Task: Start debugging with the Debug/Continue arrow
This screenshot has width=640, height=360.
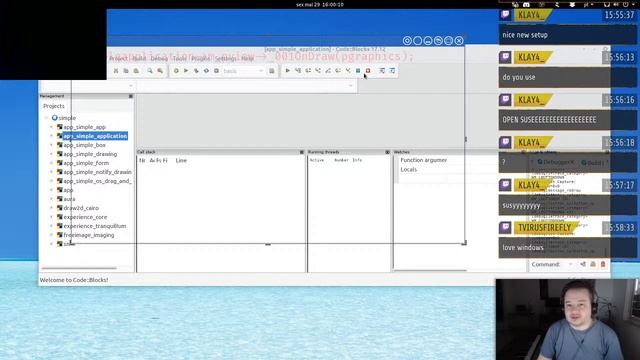Action: point(288,71)
